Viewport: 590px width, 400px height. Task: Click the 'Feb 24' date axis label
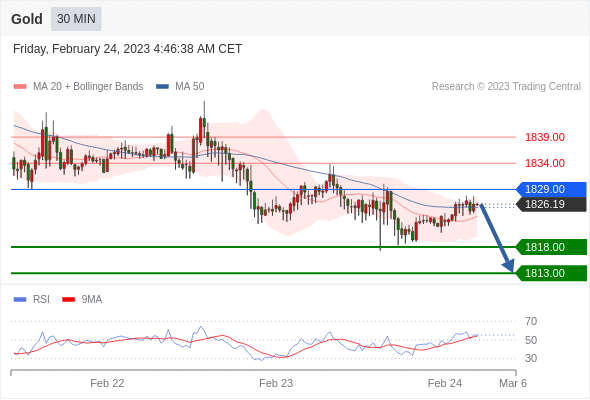tap(445, 383)
